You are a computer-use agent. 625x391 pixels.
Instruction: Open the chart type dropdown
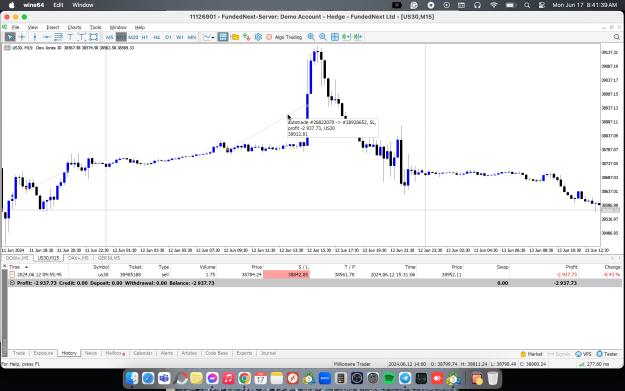[x=209, y=37]
